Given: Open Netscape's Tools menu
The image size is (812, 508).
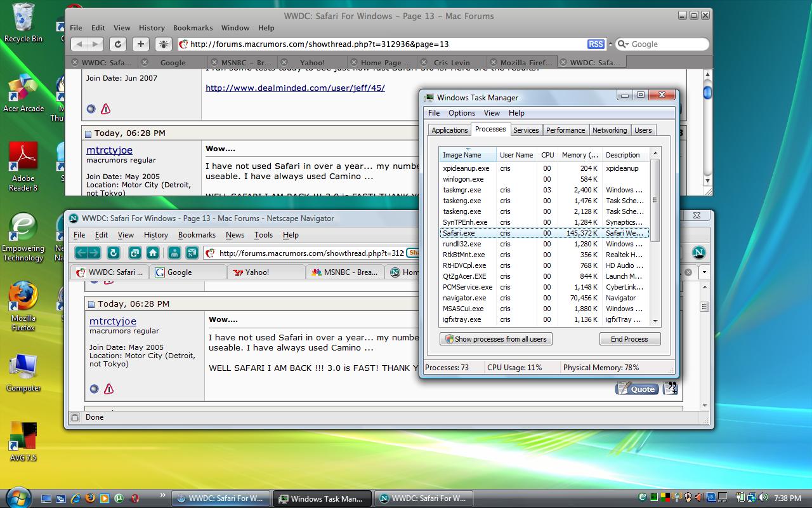Looking at the screenshot, I should (x=263, y=235).
